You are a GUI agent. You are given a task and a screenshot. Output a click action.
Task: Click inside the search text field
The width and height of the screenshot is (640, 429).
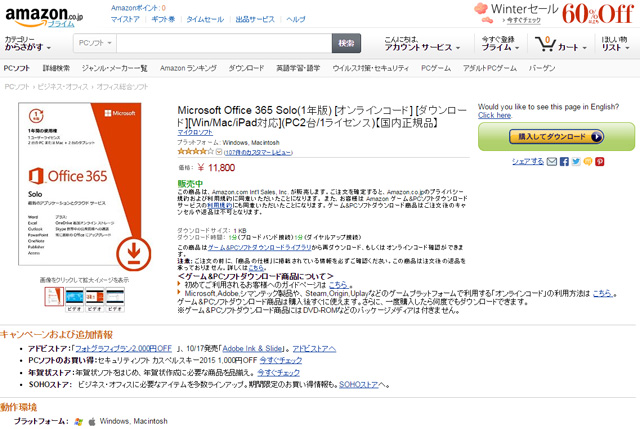coord(224,43)
